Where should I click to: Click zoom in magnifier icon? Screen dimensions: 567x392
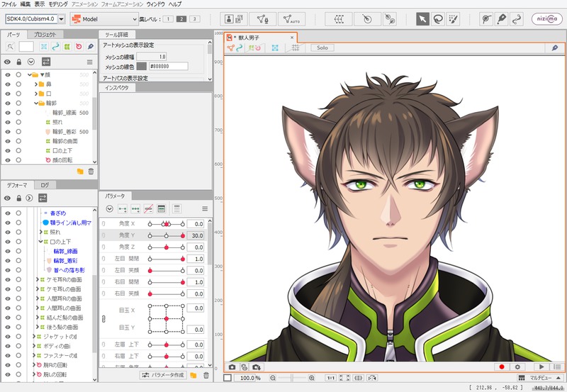311,378
